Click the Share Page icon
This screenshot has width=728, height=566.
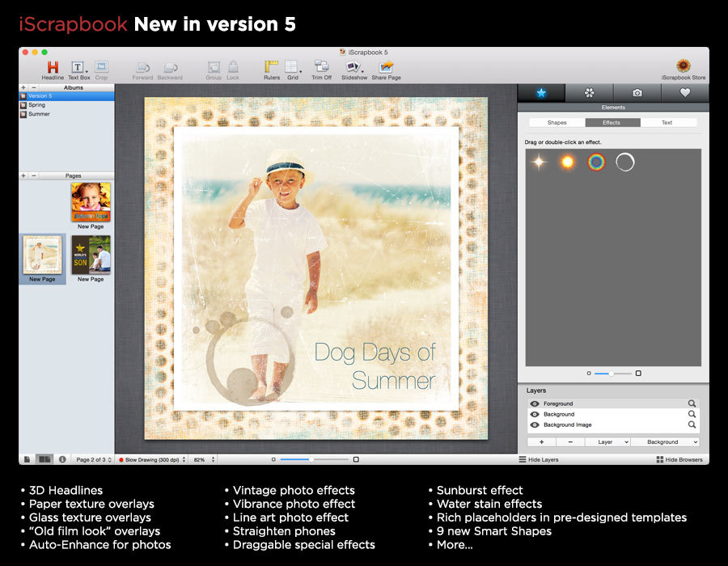[x=386, y=67]
